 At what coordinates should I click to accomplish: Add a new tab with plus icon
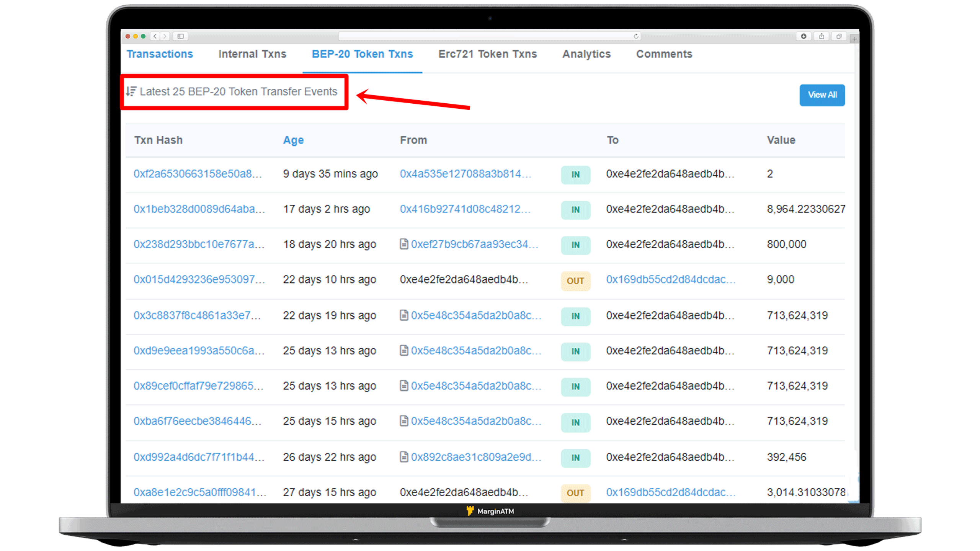coord(854,39)
